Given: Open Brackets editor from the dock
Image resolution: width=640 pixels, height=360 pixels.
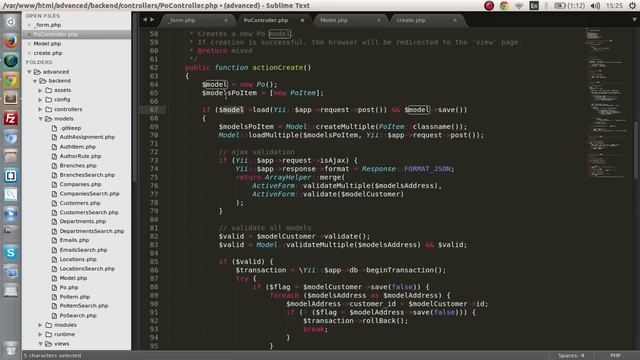Looking at the screenshot, I should click(11, 176).
